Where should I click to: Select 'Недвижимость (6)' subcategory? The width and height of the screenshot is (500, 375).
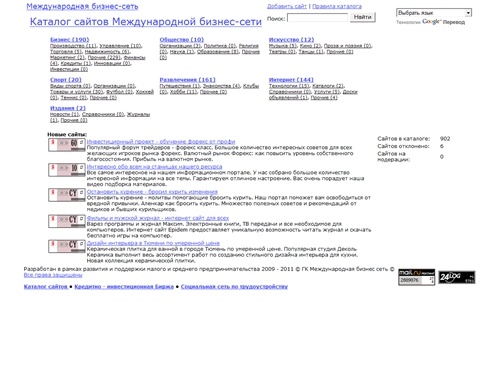pyautogui.click(x=107, y=52)
